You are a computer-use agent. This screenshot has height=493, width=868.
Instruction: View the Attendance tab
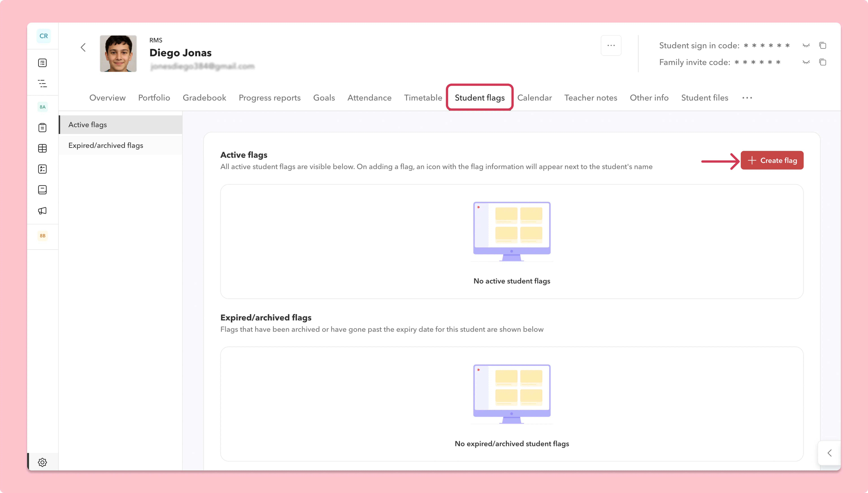click(369, 98)
